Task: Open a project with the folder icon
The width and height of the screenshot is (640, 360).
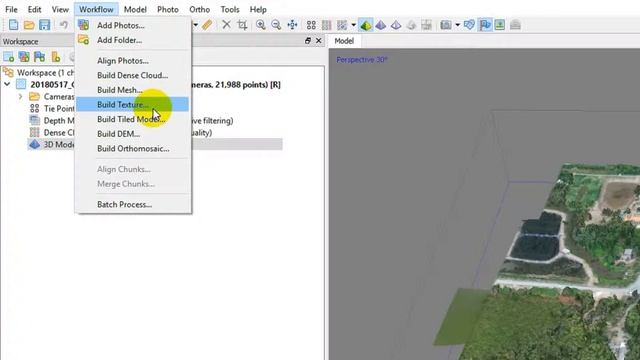Action: (29, 25)
